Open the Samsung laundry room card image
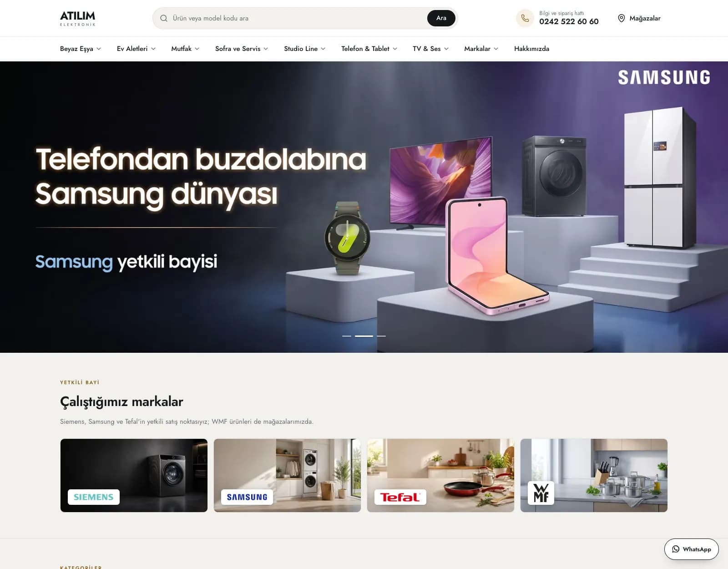The height and width of the screenshot is (569, 728). [287, 475]
